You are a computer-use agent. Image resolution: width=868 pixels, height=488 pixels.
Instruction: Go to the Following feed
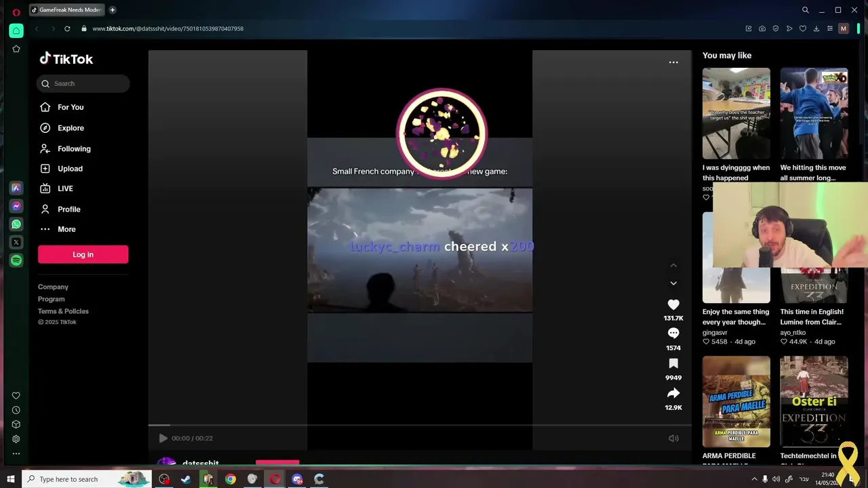(74, 148)
